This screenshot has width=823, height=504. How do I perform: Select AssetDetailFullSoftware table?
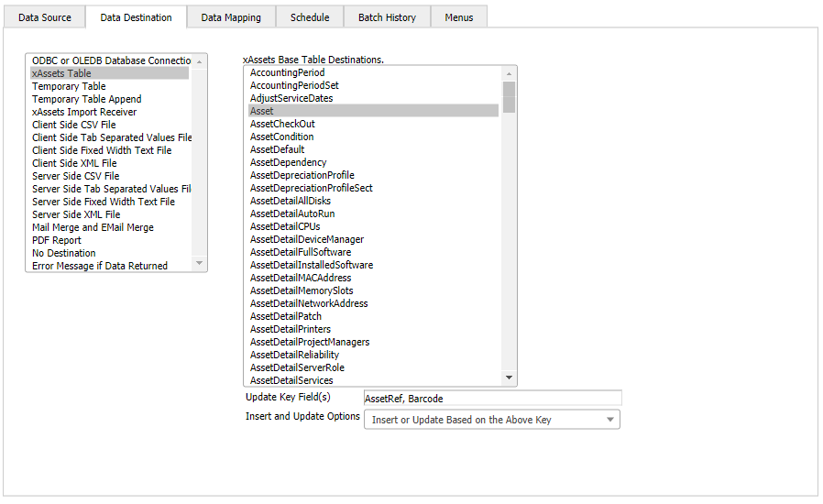pyautogui.click(x=373, y=253)
